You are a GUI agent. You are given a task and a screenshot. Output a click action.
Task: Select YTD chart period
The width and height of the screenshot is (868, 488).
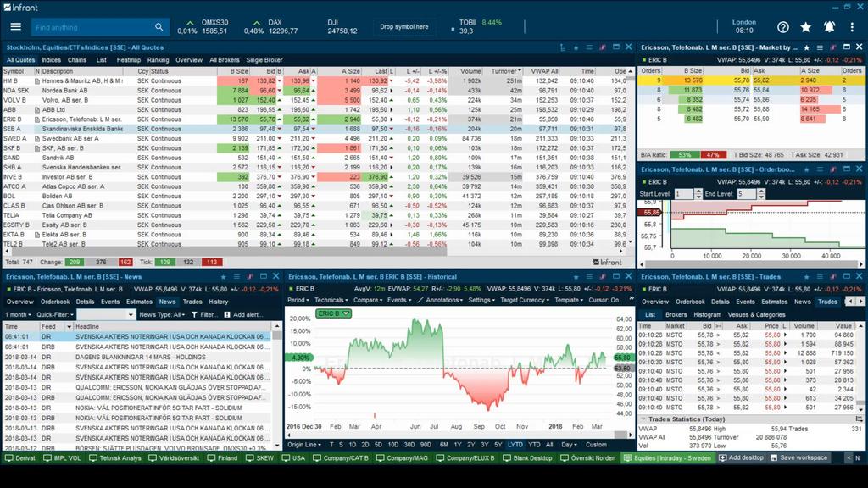click(x=534, y=445)
